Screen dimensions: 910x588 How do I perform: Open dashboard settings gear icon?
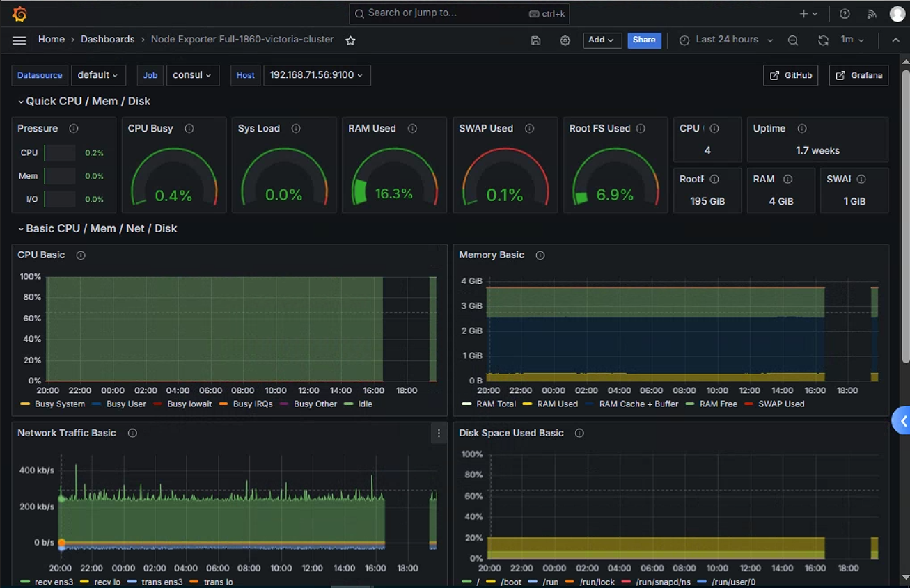[565, 40]
